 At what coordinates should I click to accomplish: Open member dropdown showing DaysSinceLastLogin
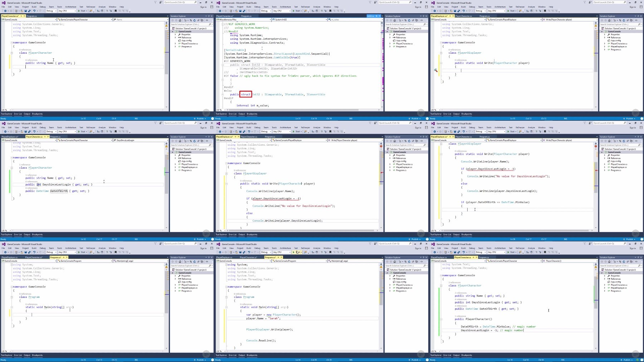[140, 140]
